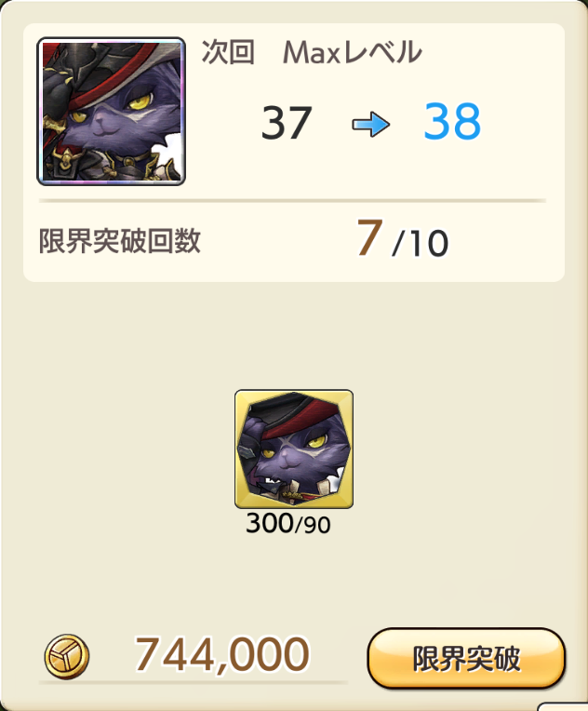Image resolution: width=588 pixels, height=711 pixels.
Task: Tap the 300 owned fragments number
Action: point(270,523)
